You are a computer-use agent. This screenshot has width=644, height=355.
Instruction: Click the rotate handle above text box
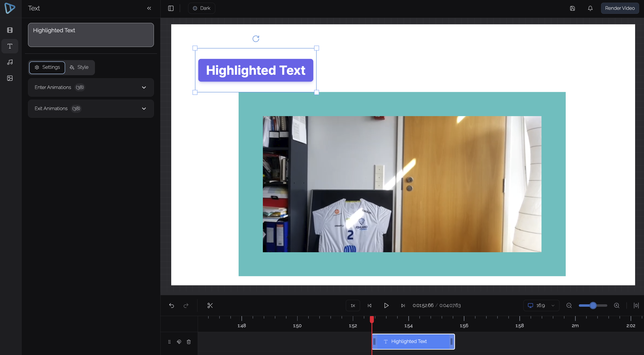[x=256, y=39]
